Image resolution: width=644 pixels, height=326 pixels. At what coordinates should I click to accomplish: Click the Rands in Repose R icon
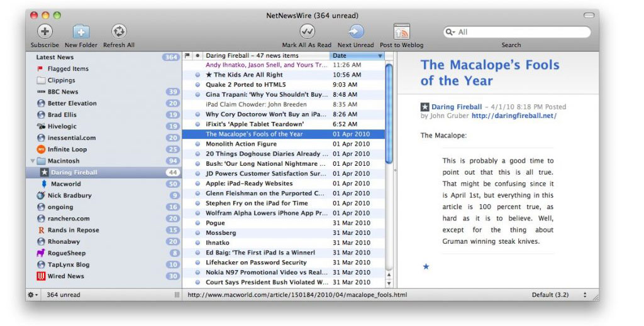coord(41,230)
